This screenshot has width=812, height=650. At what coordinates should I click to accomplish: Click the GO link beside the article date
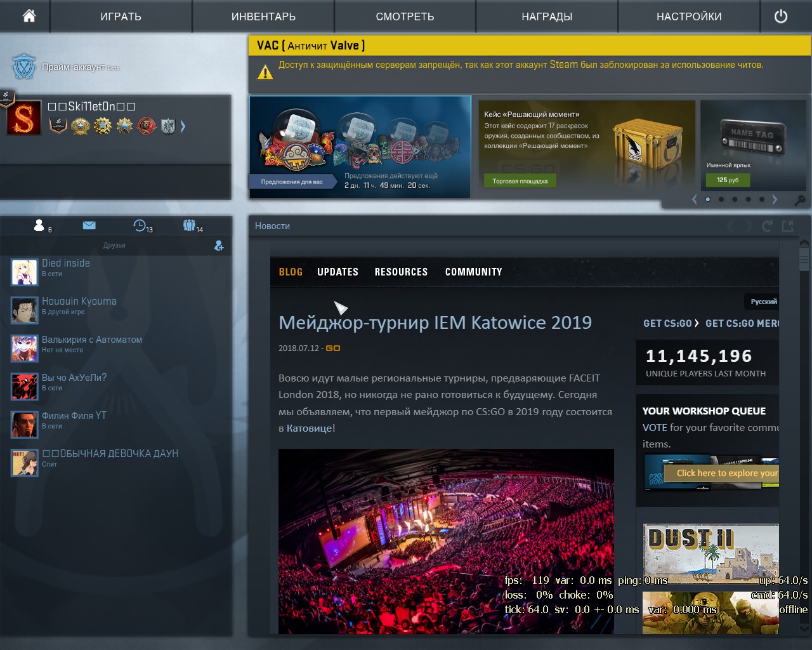[333, 348]
